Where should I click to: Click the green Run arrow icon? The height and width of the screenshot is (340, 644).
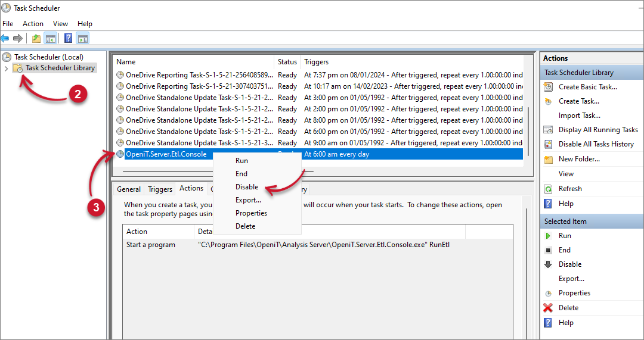click(548, 236)
